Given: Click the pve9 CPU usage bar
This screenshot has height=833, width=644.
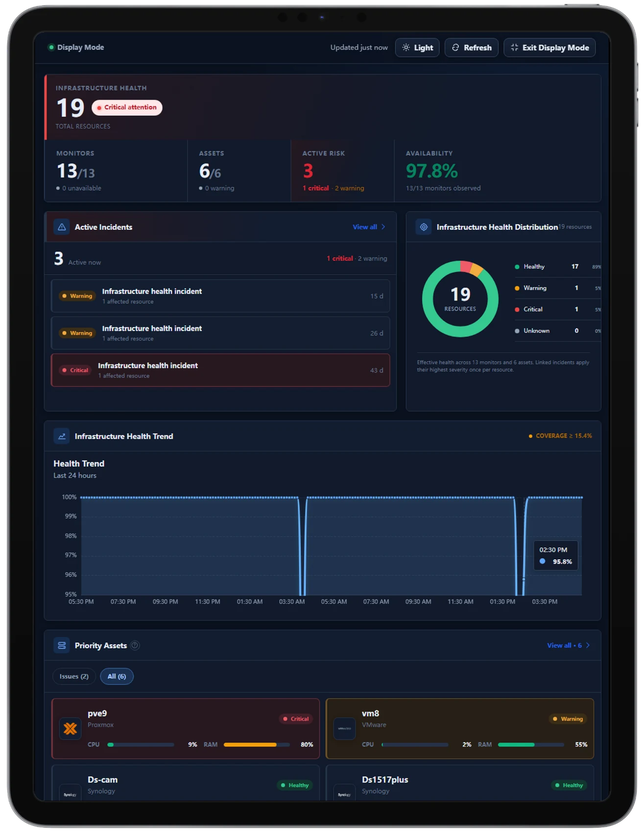Looking at the screenshot, I should [141, 744].
